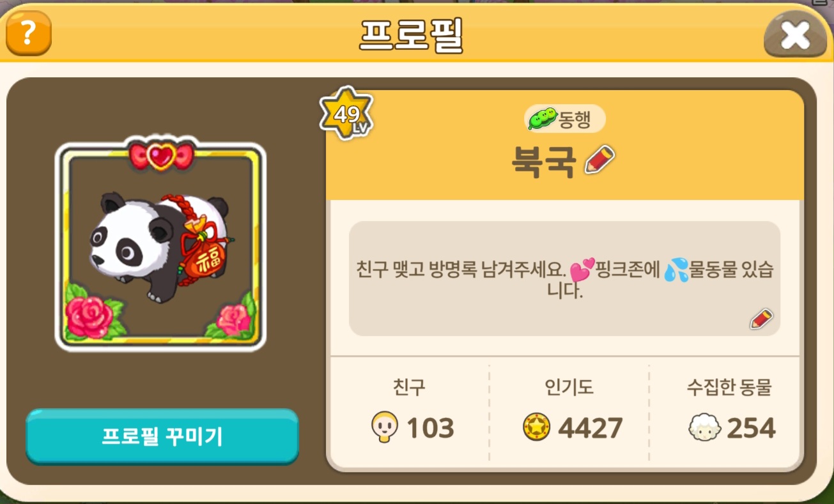Select the 인기도 popularity value 4427
This screenshot has height=504, width=834.
point(590,428)
